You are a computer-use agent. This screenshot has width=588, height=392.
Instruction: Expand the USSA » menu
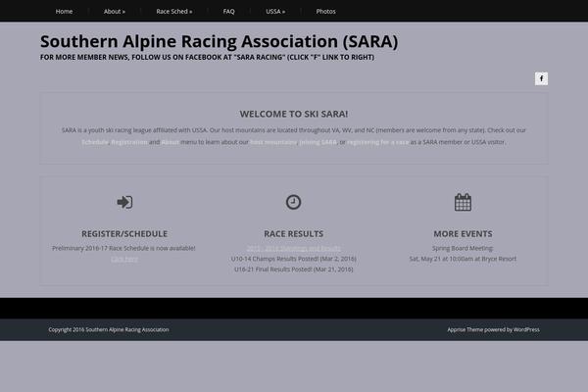[275, 12]
